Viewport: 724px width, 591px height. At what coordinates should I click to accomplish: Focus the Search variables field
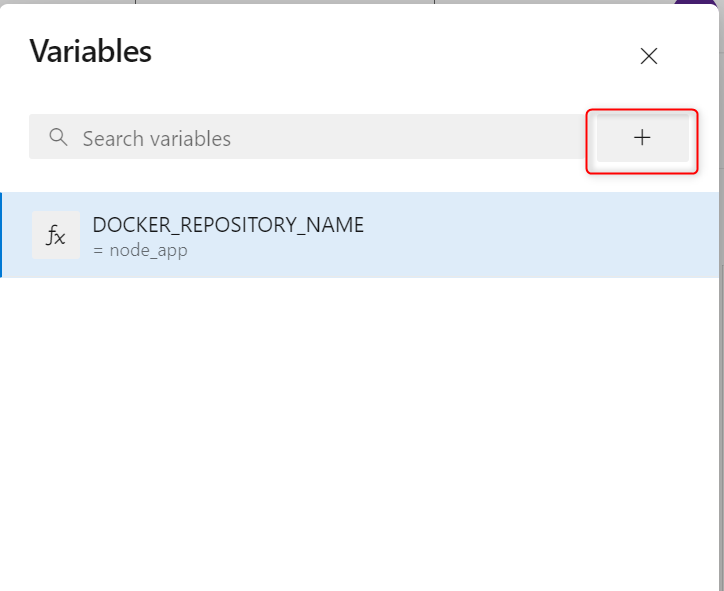[x=307, y=137]
